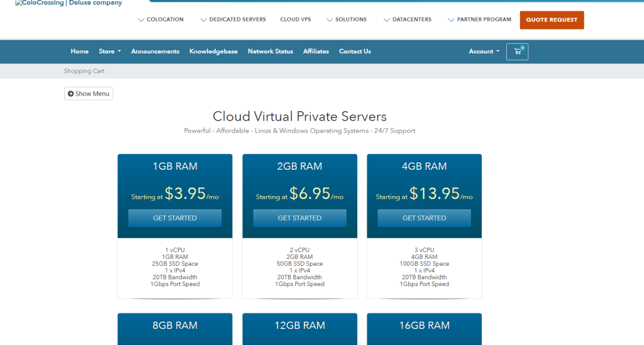
Task: Open the Announcements page
Action: click(155, 52)
